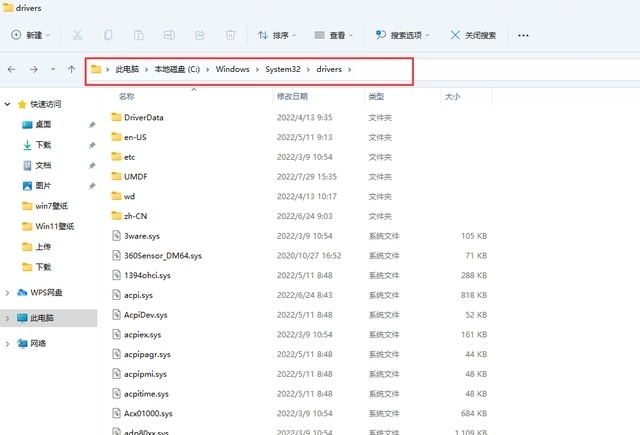Select 网络 in the navigation pane
The height and width of the screenshot is (435, 640).
(39, 343)
